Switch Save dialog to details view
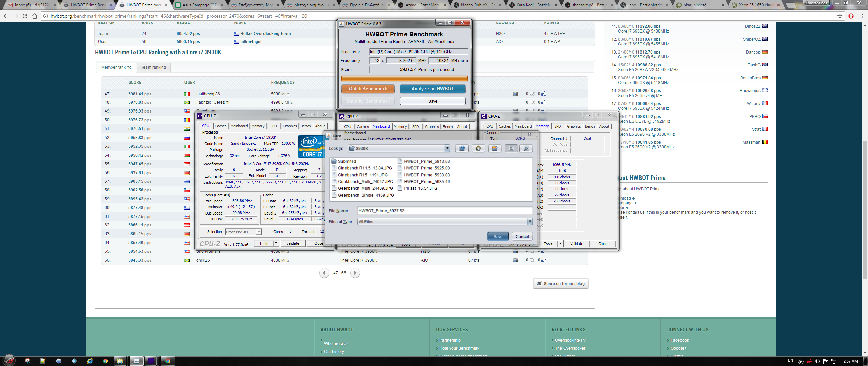This screenshot has height=366, width=868. point(526,148)
